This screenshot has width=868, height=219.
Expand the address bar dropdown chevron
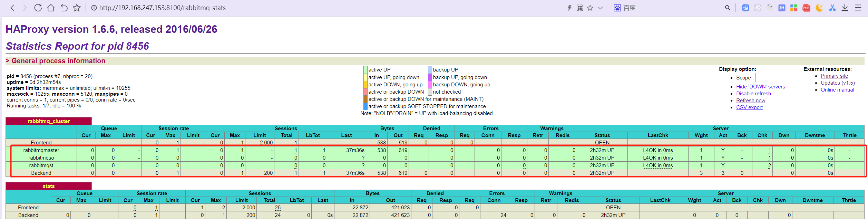(x=601, y=8)
